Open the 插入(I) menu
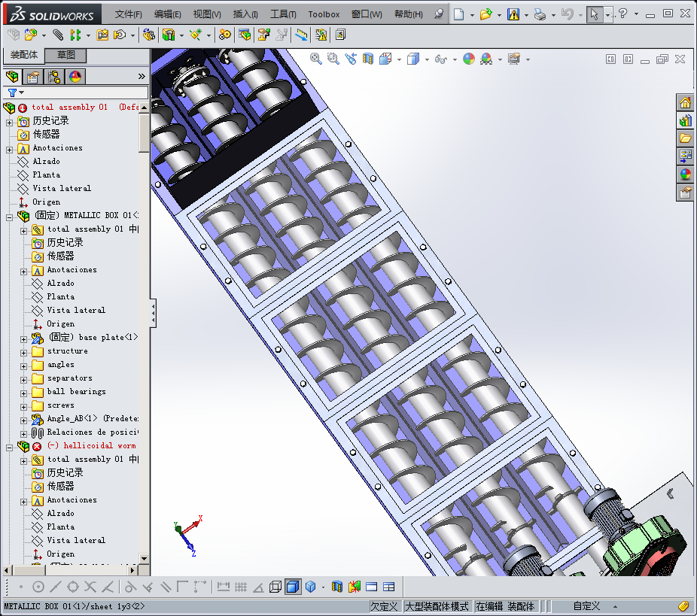Viewport: 697px width, 616px height. (245, 14)
